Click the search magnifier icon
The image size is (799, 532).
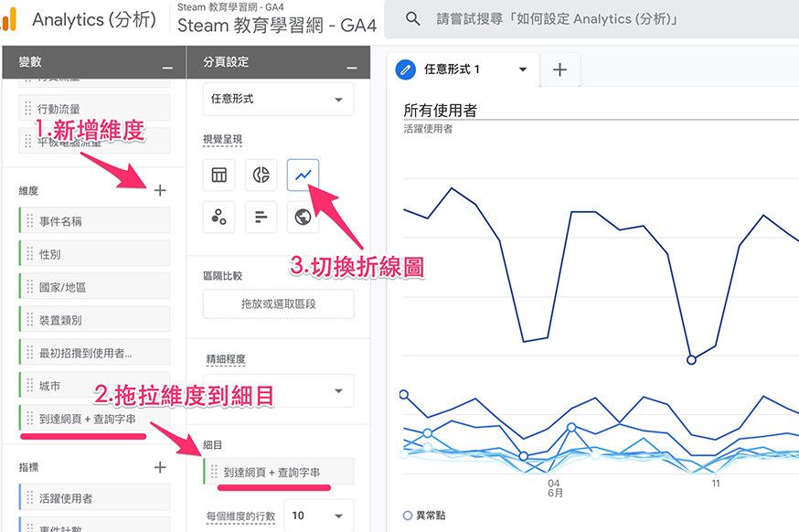(x=412, y=19)
